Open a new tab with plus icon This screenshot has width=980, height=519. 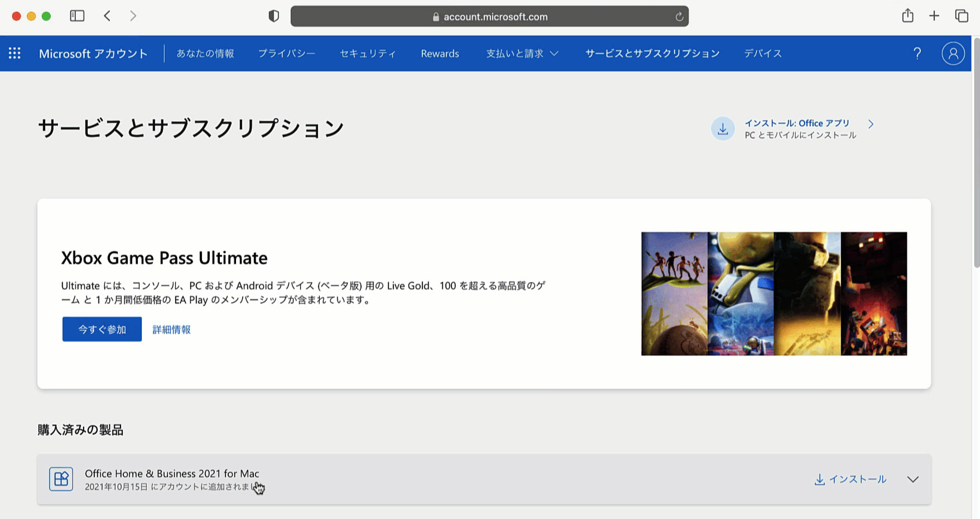[934, 16]
